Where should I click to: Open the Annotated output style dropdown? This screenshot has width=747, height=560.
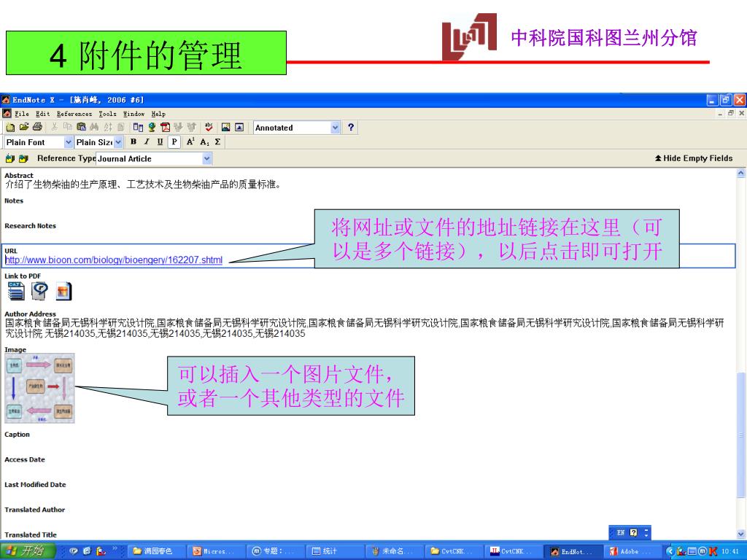point(336,128)
